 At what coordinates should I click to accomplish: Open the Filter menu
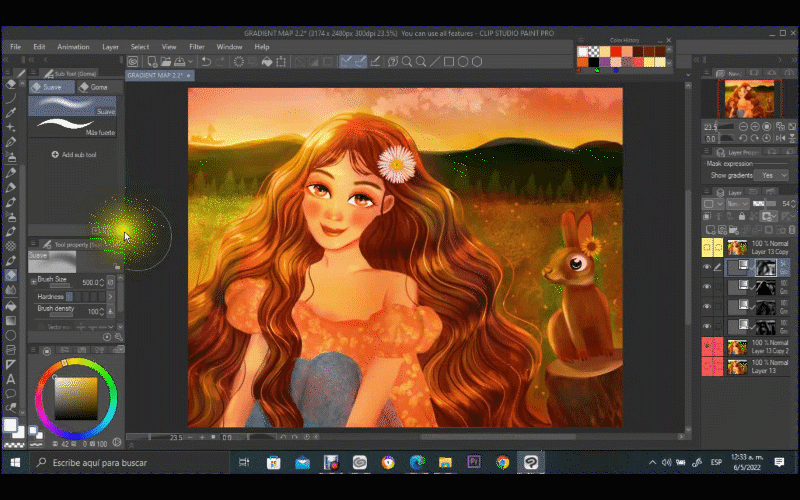click(x=197, y=46)
